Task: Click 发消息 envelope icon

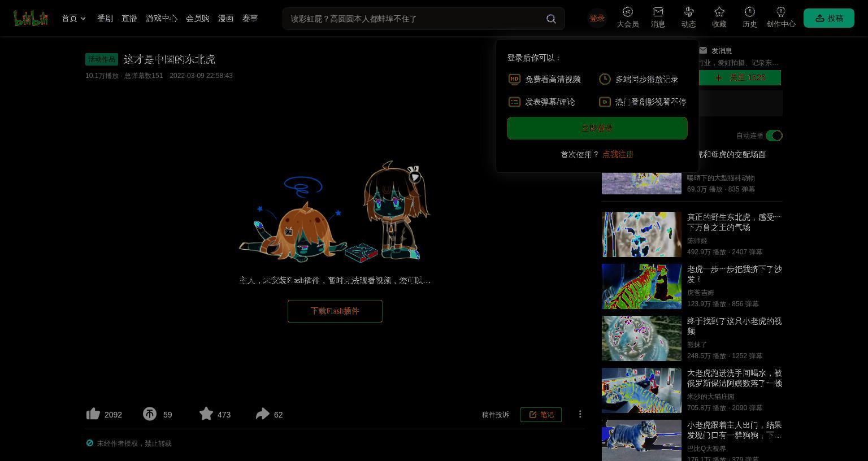Action: 703,50
